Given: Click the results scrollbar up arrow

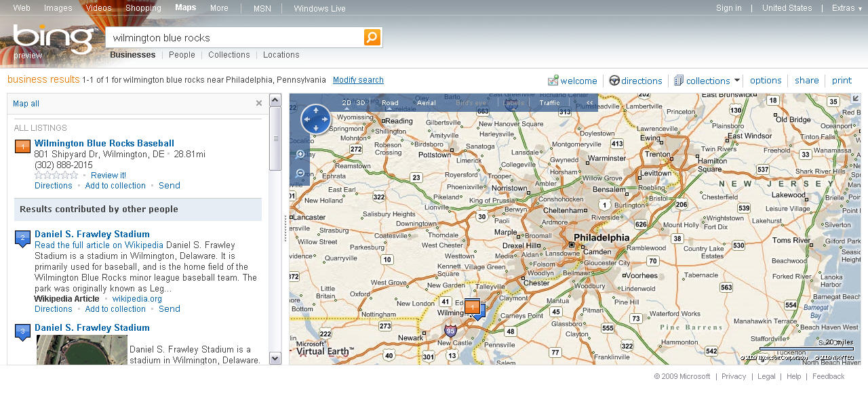Looking at the screenshot, I should (x=275, y=100).
